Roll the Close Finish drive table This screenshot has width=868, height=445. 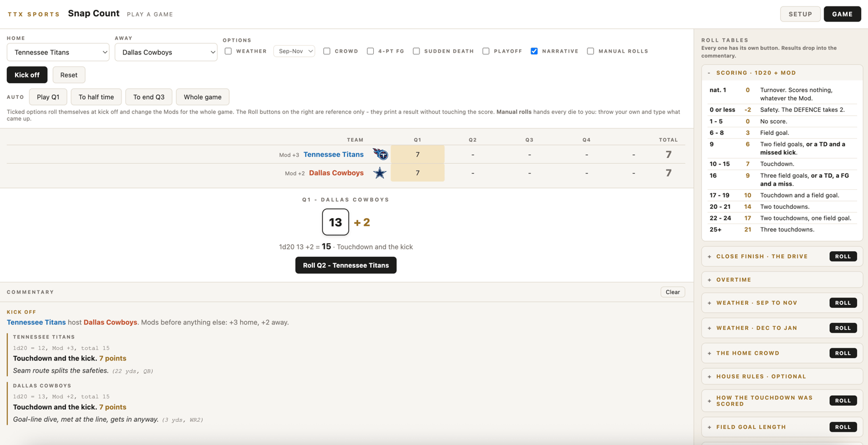point(843,256)
